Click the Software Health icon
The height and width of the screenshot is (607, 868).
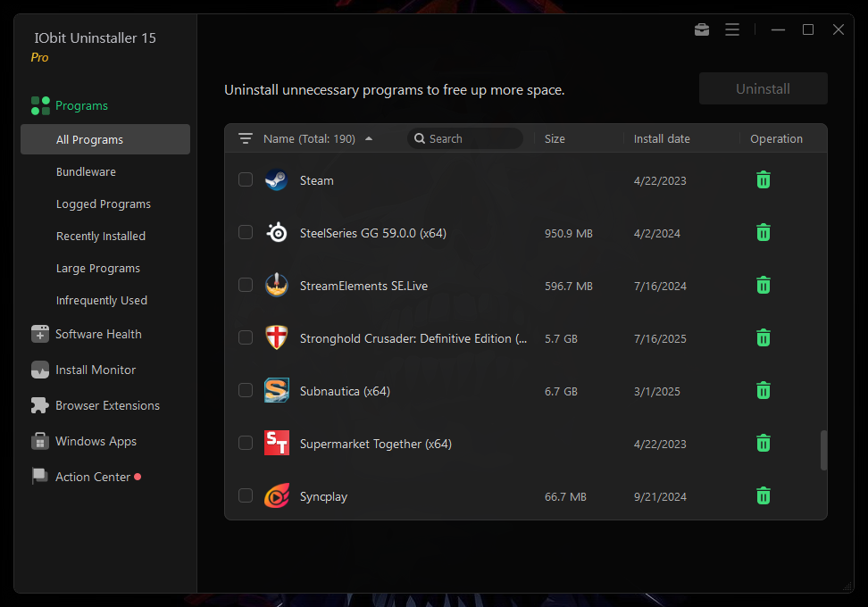pyautogui.click(x=40, y=334)
